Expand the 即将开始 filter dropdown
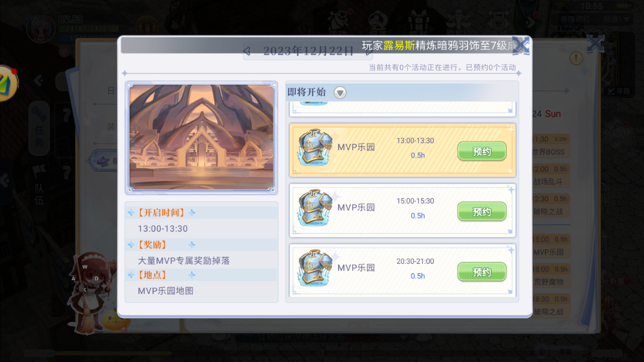This screenshot has height=362, width=644. click(x=340, y=93)
